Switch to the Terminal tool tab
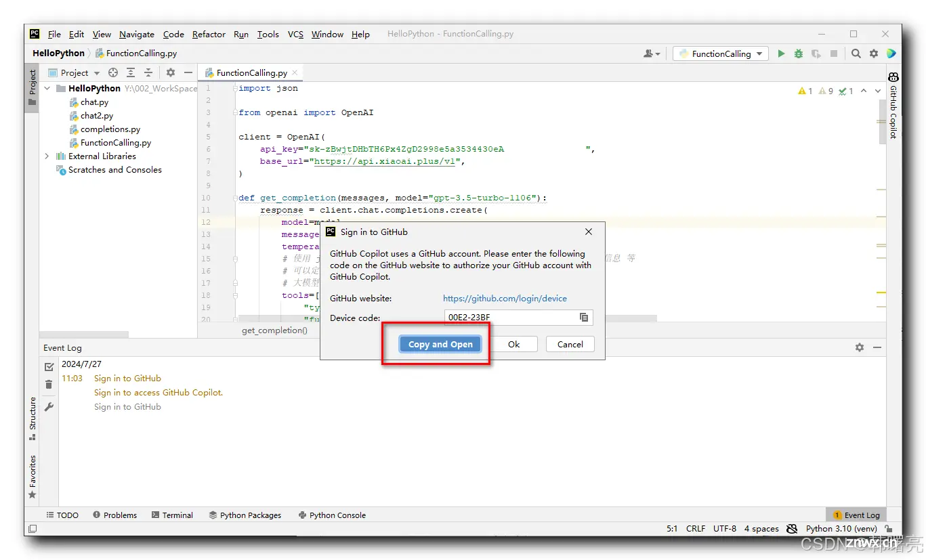Screen dimensions: 926x560 (173, 515)
